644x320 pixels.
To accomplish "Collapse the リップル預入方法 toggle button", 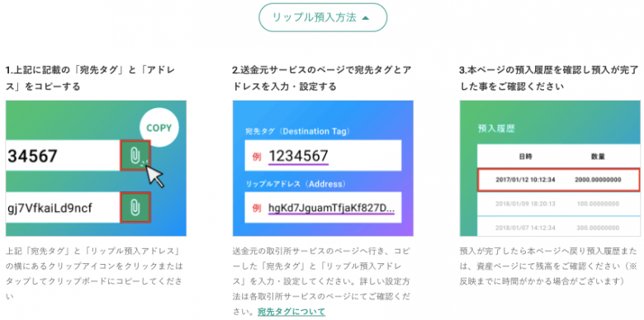I will point(323,17).
